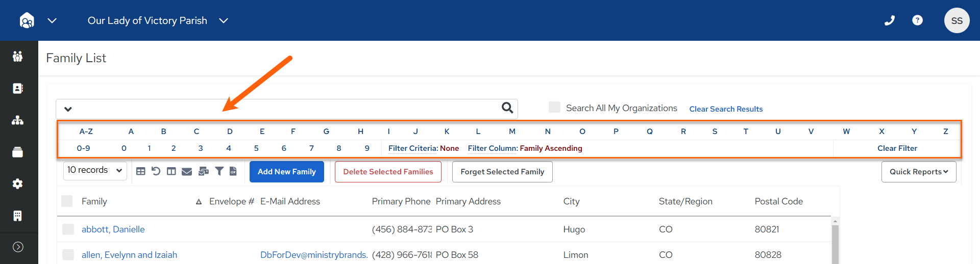Image resolution: width=980 pixels, height=264 pixels.
Task: Open the help question mark icon
Action: [917, 20]
